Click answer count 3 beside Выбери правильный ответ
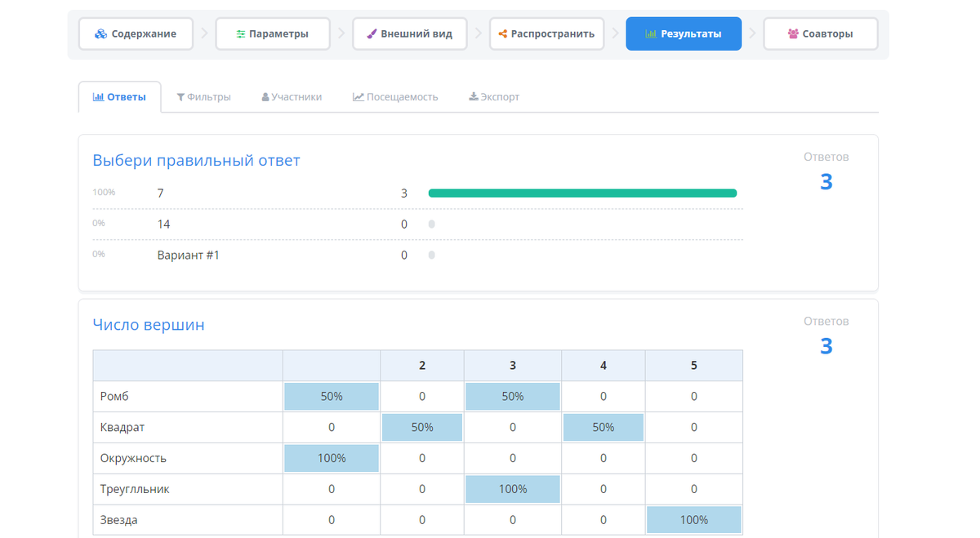The width and height of the screenshot is (980, 538). pyautogui.click(x=826, y=182)
